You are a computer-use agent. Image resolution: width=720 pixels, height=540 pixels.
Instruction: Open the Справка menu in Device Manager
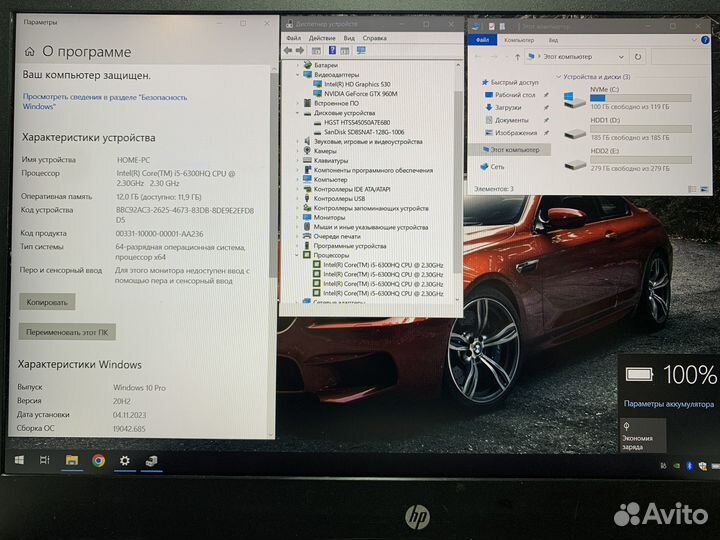(x=374, y=38)
